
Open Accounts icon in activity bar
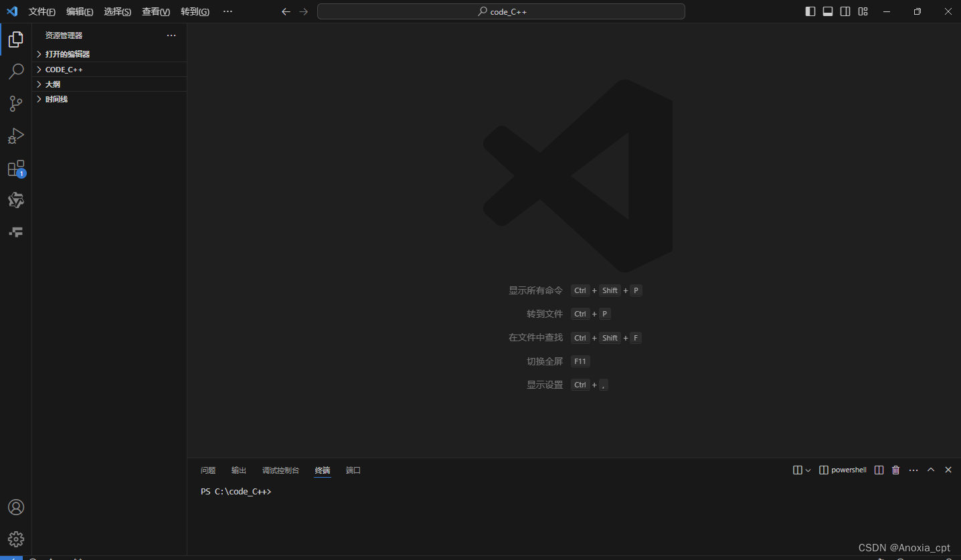pyautogui.click(x=16, y=507)
